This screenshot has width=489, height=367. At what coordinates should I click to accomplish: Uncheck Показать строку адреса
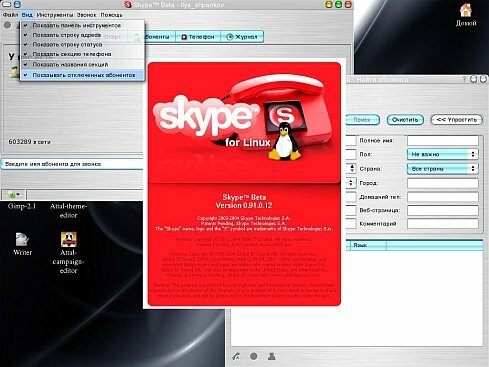83,35
